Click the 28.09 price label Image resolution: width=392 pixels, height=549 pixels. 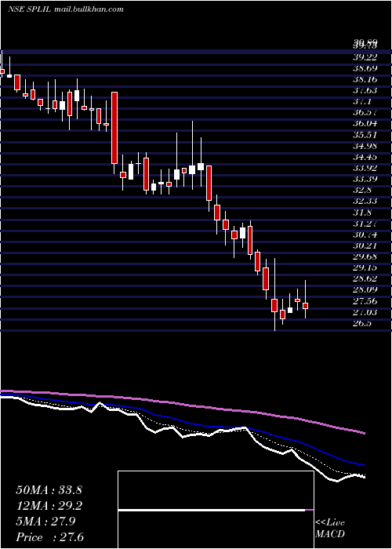pyautogui.click(x=365, y=290)
